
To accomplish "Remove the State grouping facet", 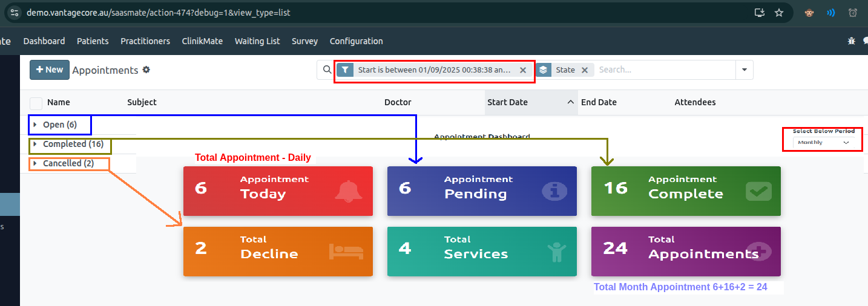I will (585, 70).
